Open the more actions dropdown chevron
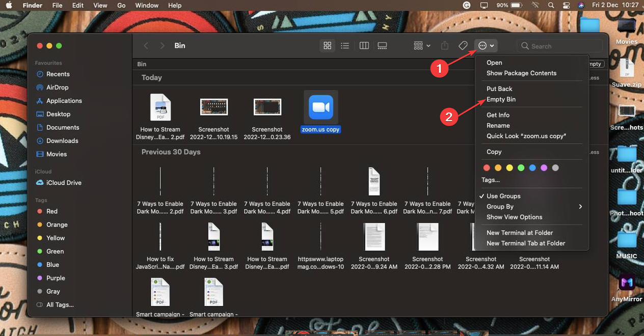Image resolution: width=644 pixels, height=336 pixels. (492, 45)
